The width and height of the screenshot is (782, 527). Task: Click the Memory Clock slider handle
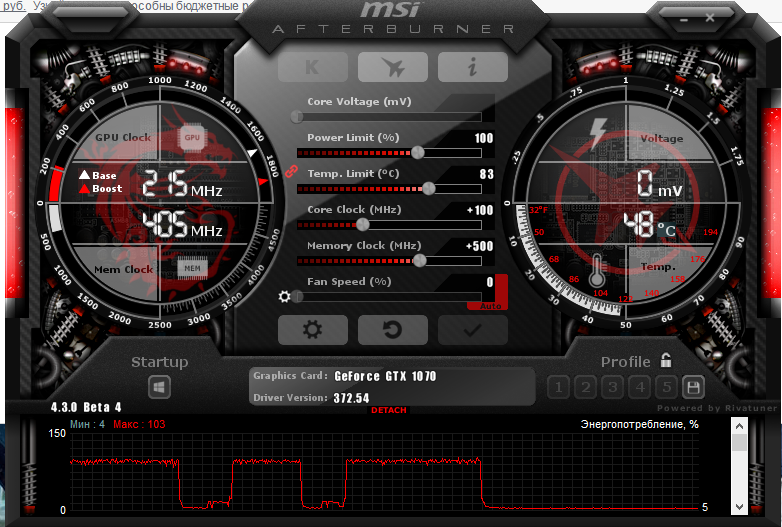(420, 261)
